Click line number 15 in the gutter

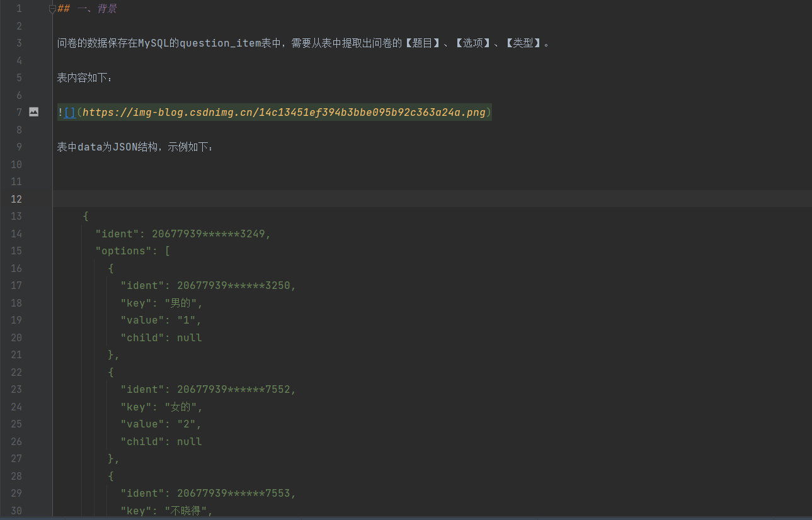(16, 251)
